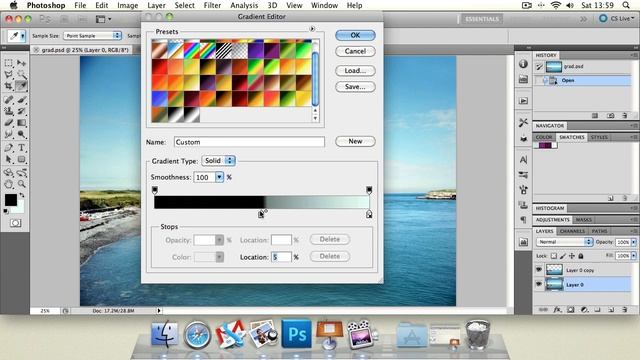This screenshot has height=360, width=640.
Task: Open Safari from the Dock
Action: [x=197, y=335]
